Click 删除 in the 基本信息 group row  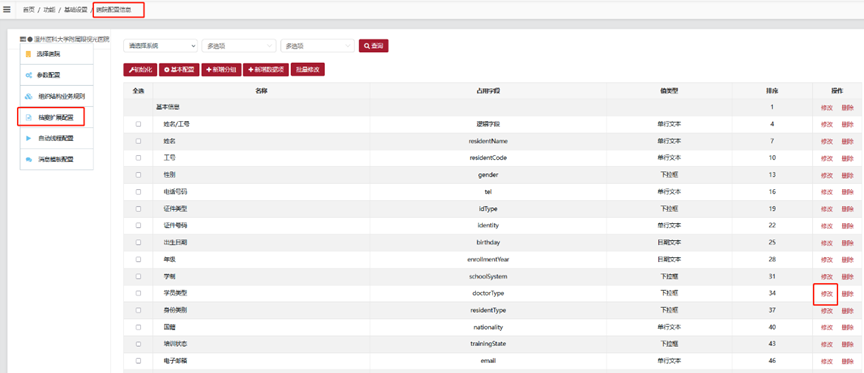(x=847, y=108)
